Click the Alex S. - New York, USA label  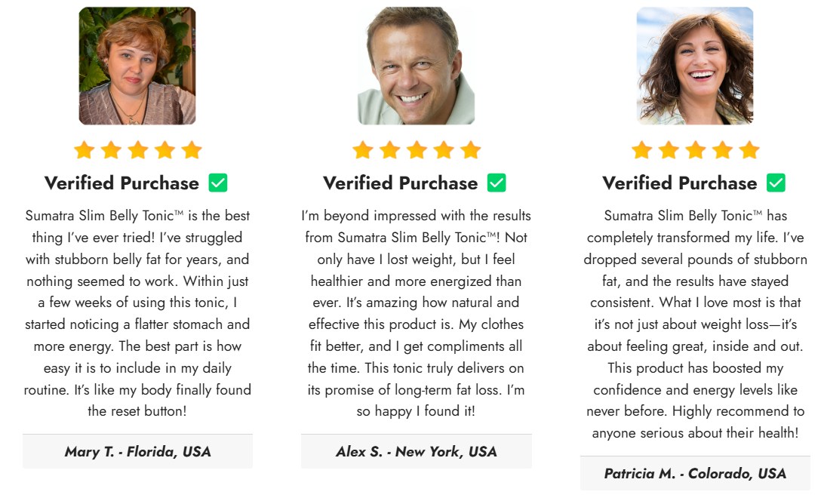coord(417,451)
